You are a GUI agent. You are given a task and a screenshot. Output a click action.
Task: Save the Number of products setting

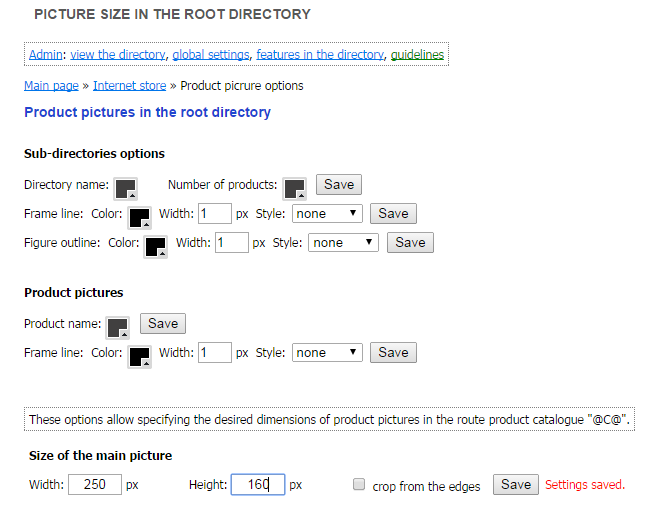point(339,184)
